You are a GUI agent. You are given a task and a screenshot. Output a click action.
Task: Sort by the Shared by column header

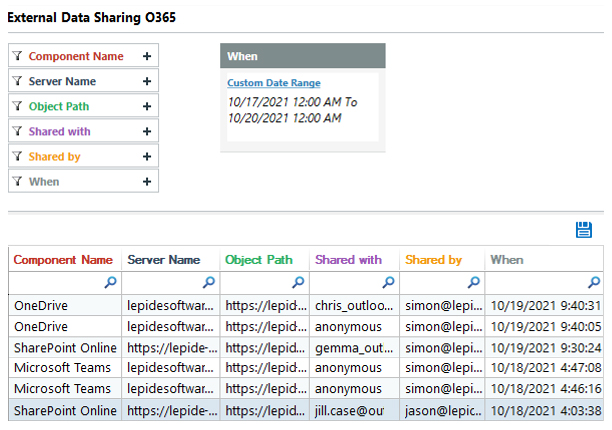(x=442, y=259)
